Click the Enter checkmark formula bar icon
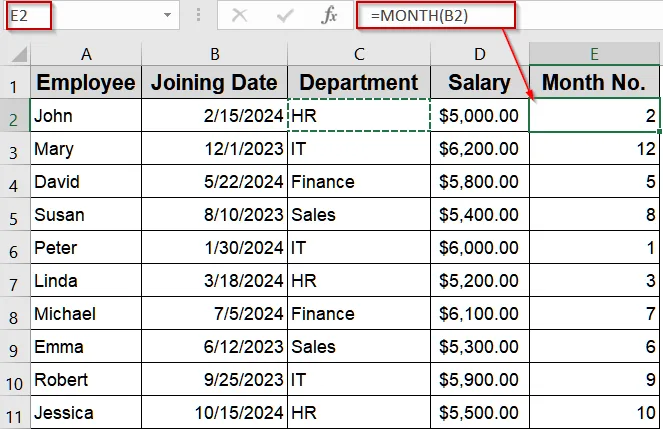The width and height of the screenshot is (663, 429). pos(285,16)
